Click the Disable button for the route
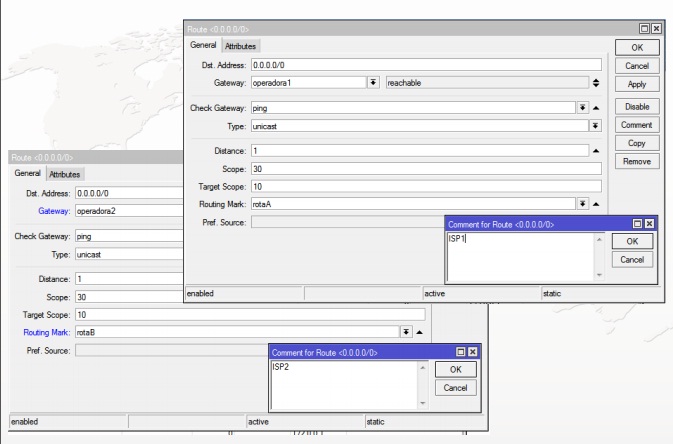Viewport: 673px width, 444px height. pos(636,106)
